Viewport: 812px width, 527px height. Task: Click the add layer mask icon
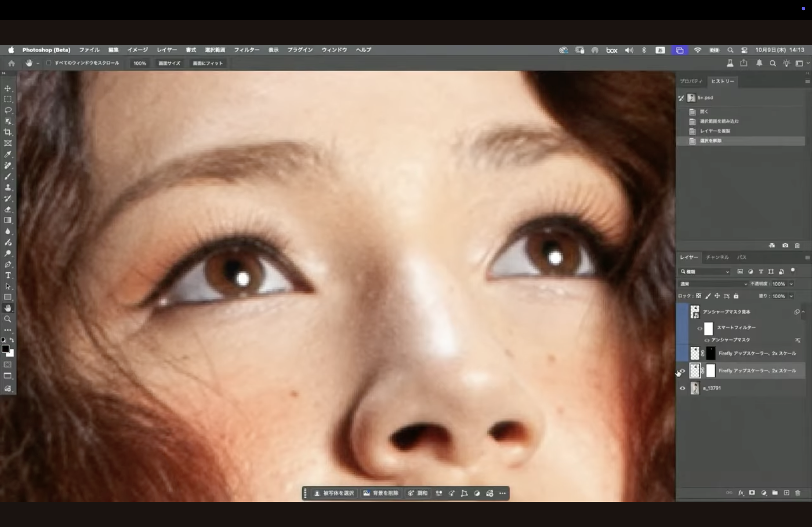752,493
